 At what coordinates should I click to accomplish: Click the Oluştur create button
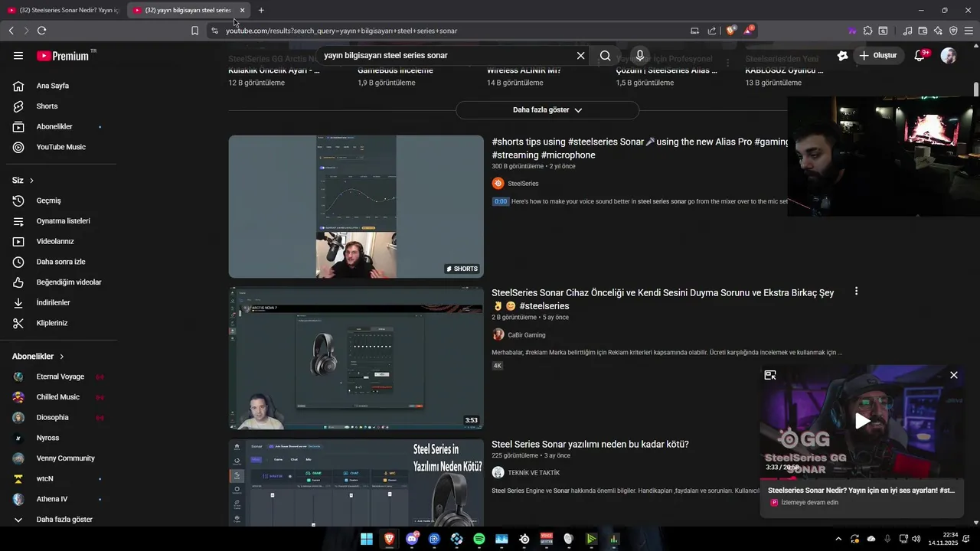(877, 56)
